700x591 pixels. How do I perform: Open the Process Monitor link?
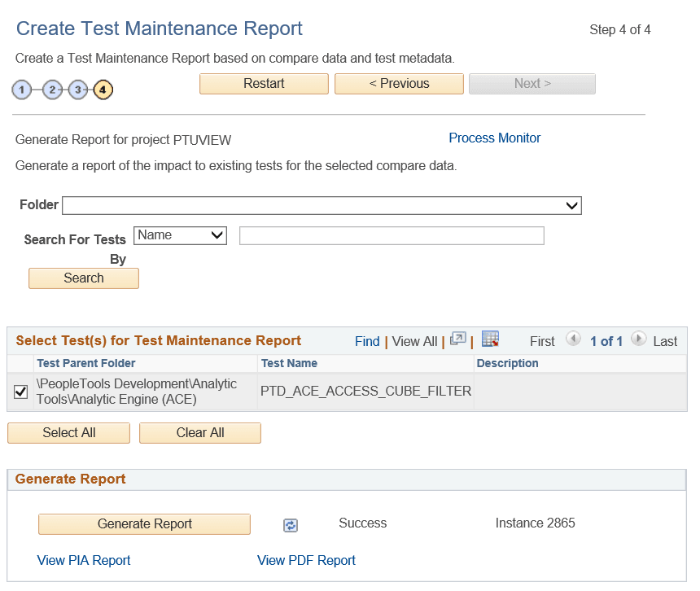point(494,138)
